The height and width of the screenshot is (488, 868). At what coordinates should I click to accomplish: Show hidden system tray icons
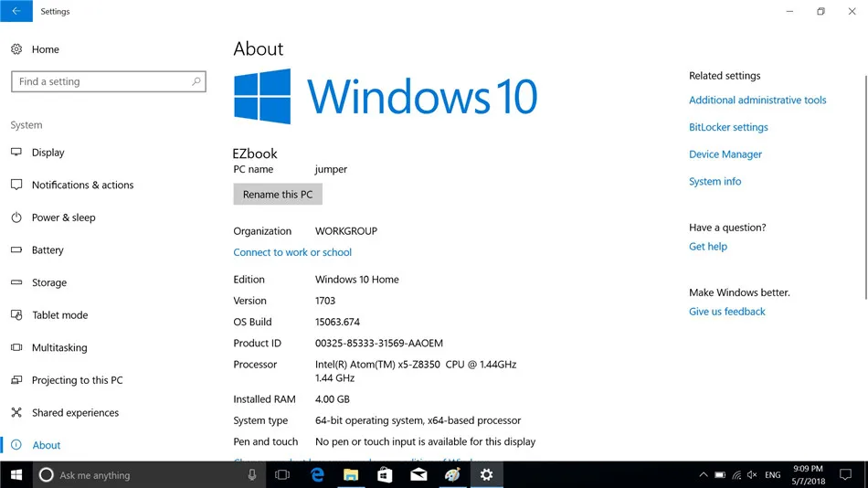[x=703, y=474]
